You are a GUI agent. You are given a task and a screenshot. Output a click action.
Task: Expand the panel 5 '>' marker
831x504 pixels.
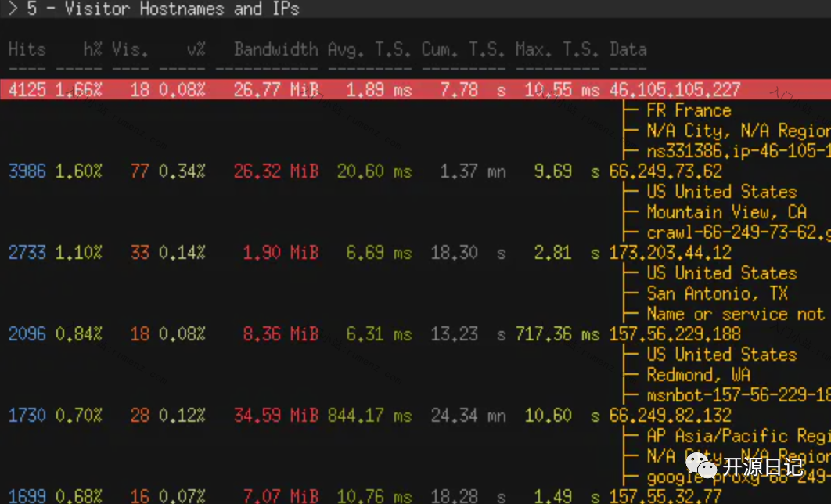(13, 9)
